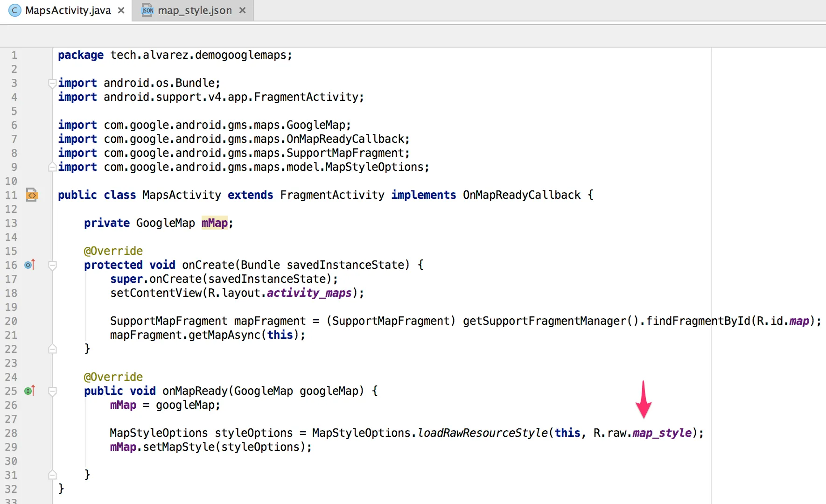Select the MapsActivity.java tab
Image resolution: width=826 pixels, height=504 pixels.
pyautogui.click(x=68, y=10)
